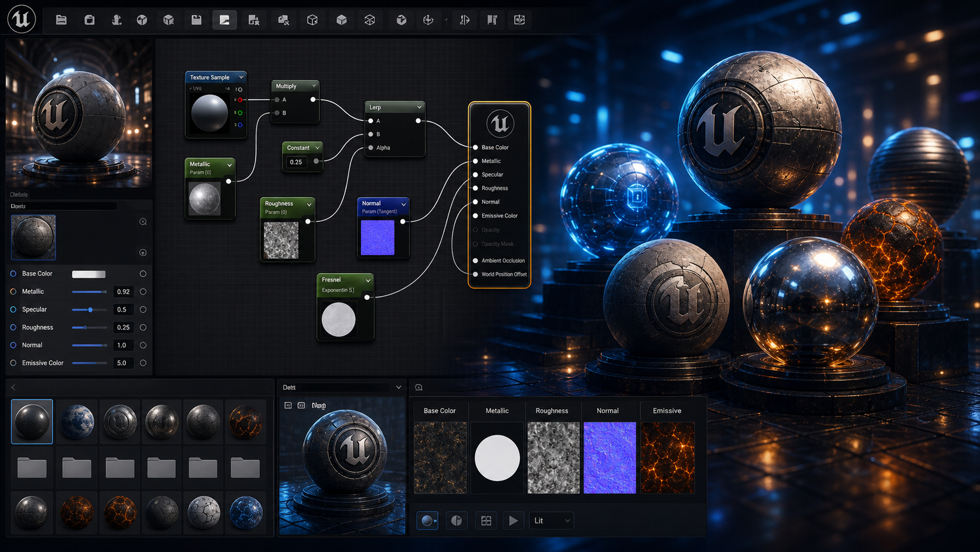Expand the Constant node dropdown arrow
The width and height of the screenshot is (980, 552).
point(317,148)
